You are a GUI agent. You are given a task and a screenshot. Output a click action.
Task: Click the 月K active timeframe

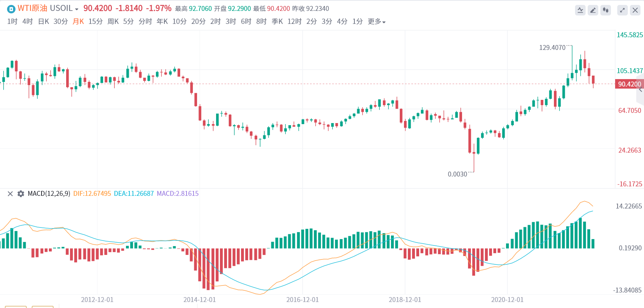[x=78, y=22]
